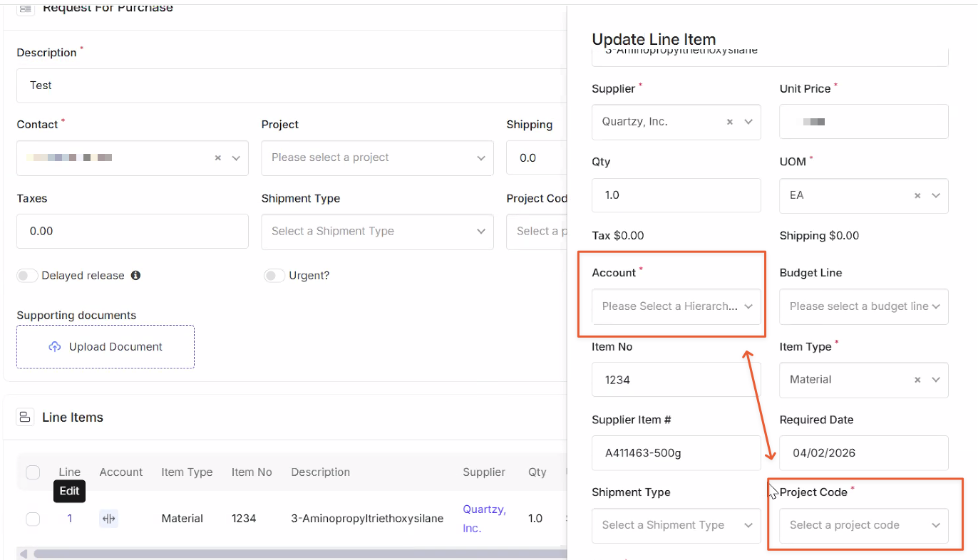Check the checkbox for line 1

33,519
